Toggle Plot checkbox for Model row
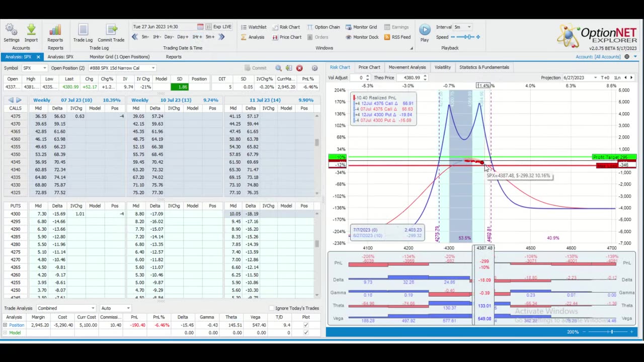The height and width of the screenshot is (362, 644). pos(306,333)
